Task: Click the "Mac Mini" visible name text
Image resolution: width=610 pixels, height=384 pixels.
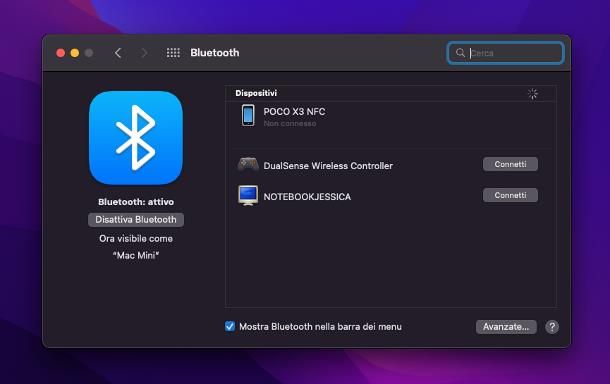Action: (136, 255)
